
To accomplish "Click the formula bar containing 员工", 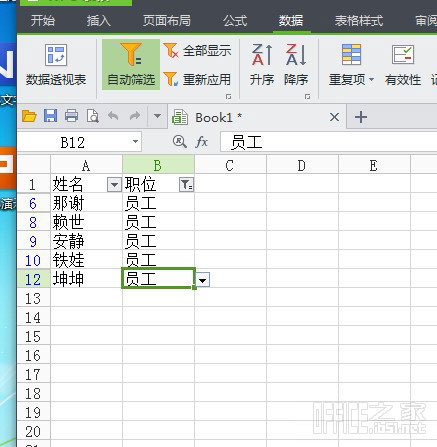I will pos(328,142).
